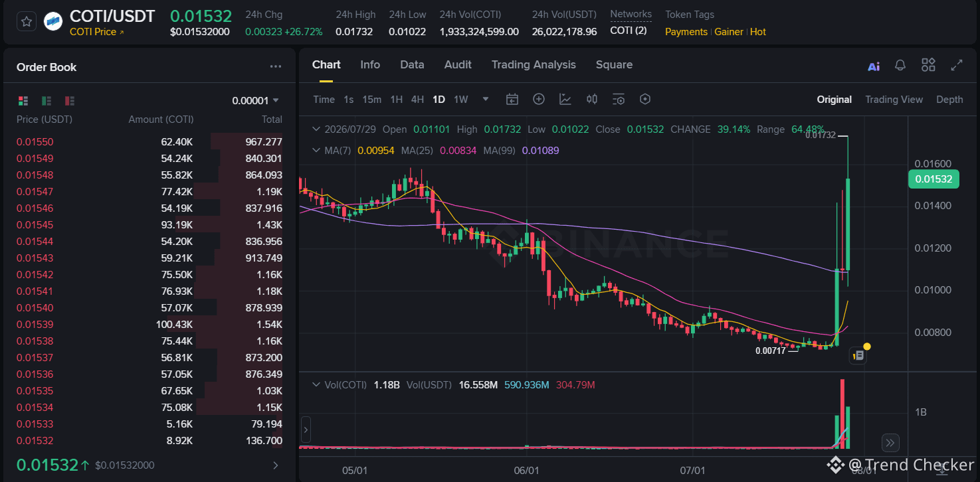Switch to Depth chart view
The height and width of the screenshot is (482, 980).
[x=949, y=100]
